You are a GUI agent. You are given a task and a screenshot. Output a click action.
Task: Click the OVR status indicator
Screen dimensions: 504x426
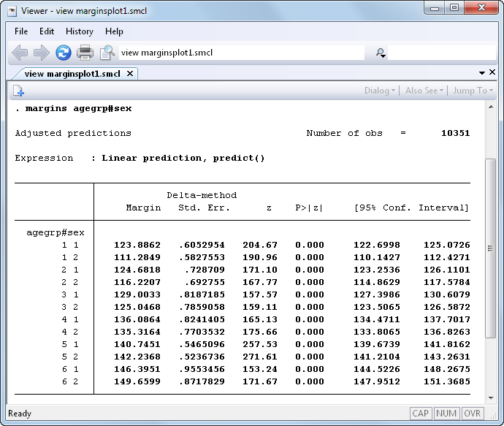click(x=472, y=413)
